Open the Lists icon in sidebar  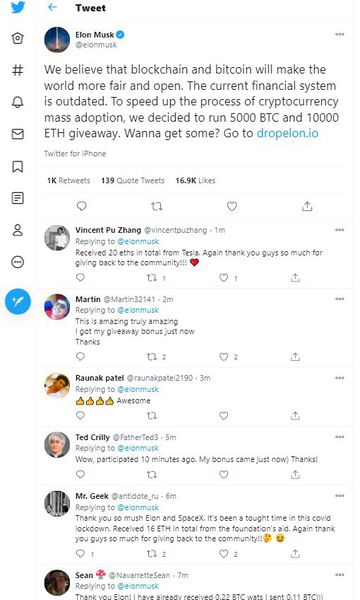(x=18, y=198)
